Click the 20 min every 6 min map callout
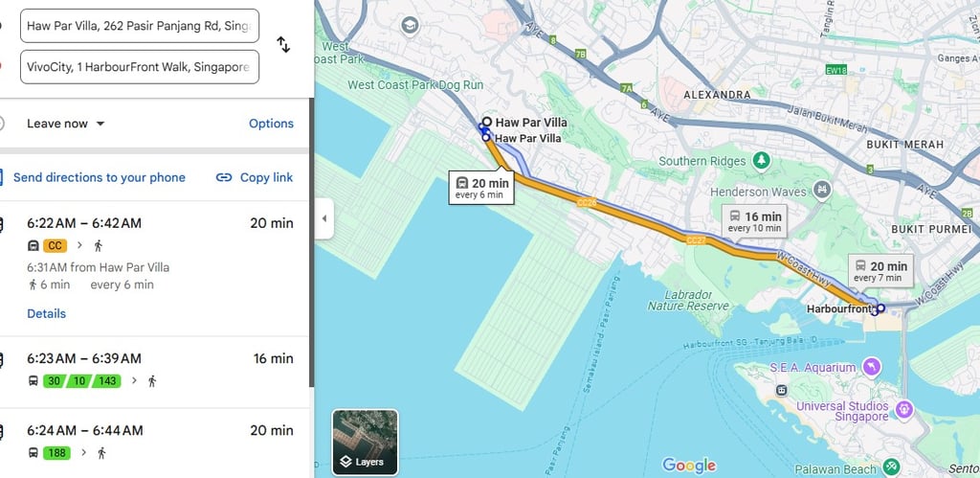 [x=481, y=187]
